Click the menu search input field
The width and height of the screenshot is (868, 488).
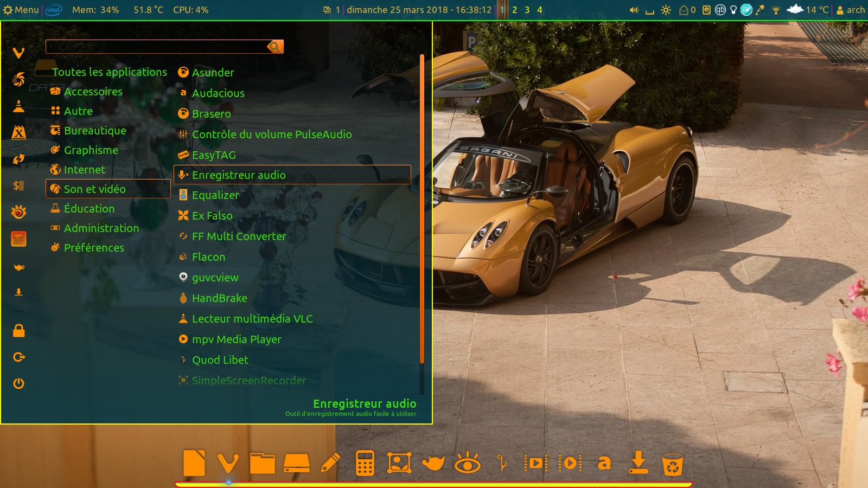(156, 47)
